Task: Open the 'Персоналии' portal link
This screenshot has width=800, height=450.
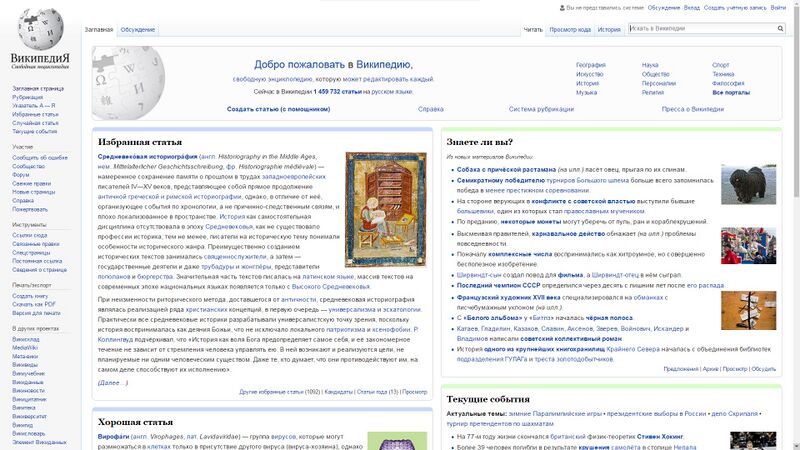Action: click(x=659, y=84)
